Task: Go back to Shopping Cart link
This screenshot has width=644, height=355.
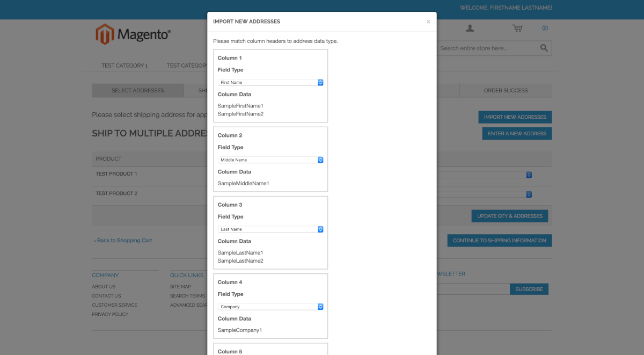Action: pos(123,241)
